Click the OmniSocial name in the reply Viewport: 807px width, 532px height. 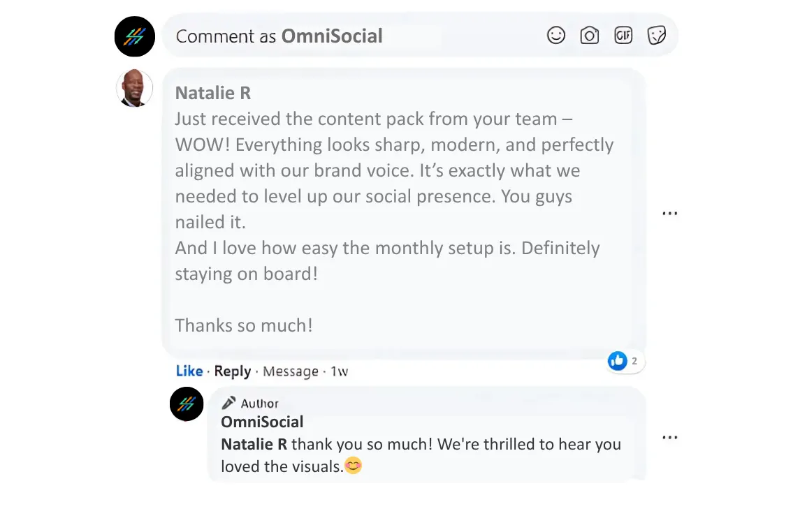tap(262, 422)
